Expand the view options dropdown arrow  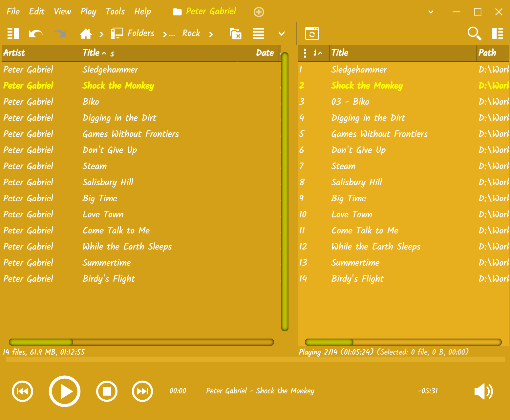point(281,33)
